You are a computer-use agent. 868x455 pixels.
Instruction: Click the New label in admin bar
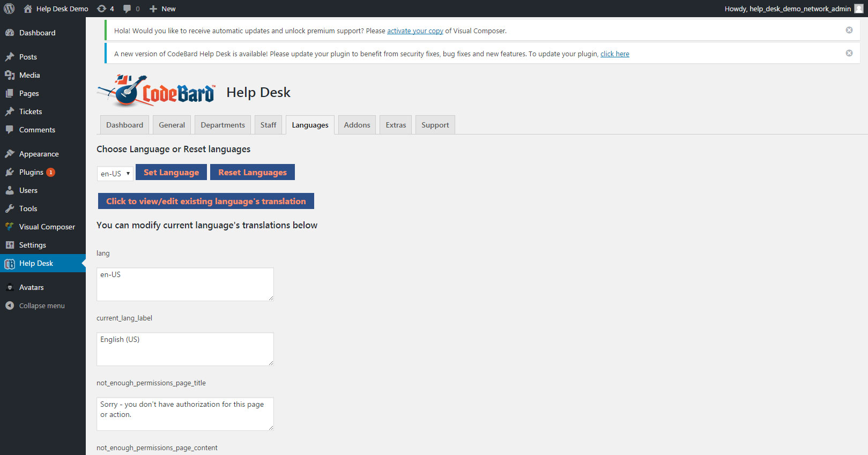[x=168, y=9]
